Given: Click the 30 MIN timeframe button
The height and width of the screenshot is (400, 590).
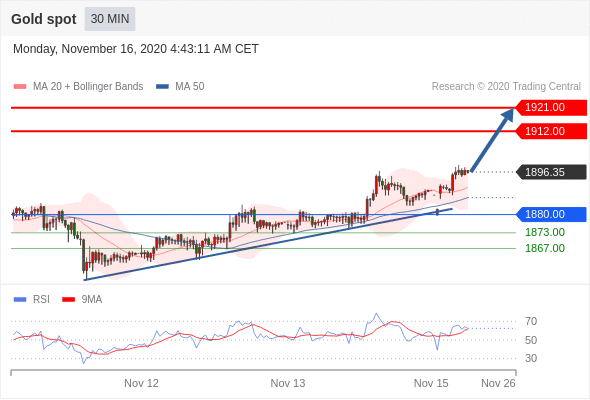Looking at the screenshot, I should pyautogui.click(x=110, y=19).
